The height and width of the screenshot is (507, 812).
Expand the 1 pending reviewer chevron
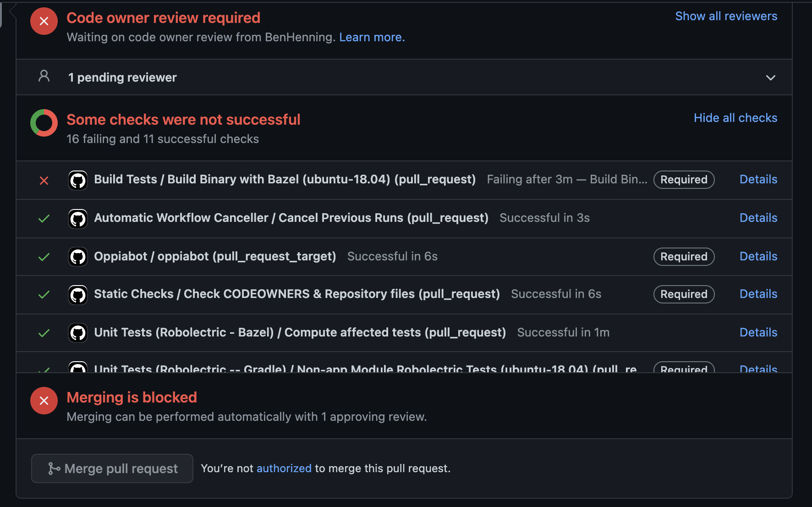click(771, 77)
